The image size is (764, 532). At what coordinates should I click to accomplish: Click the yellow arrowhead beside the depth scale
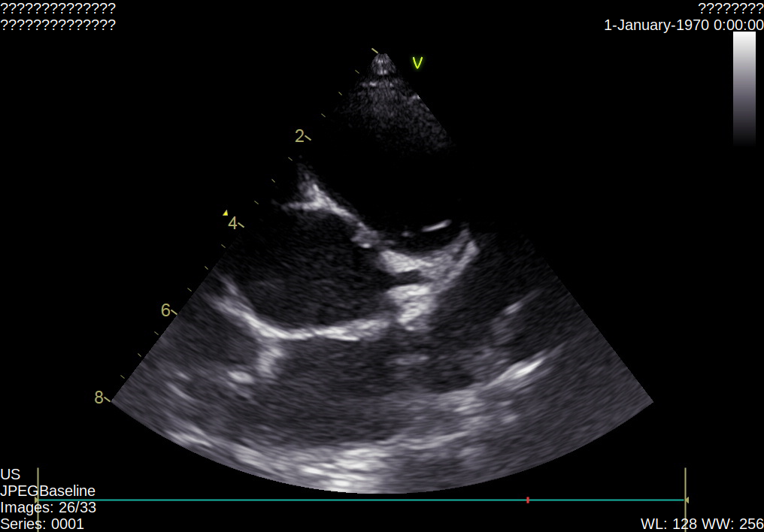pyautogui.click(x=227, y=213)
